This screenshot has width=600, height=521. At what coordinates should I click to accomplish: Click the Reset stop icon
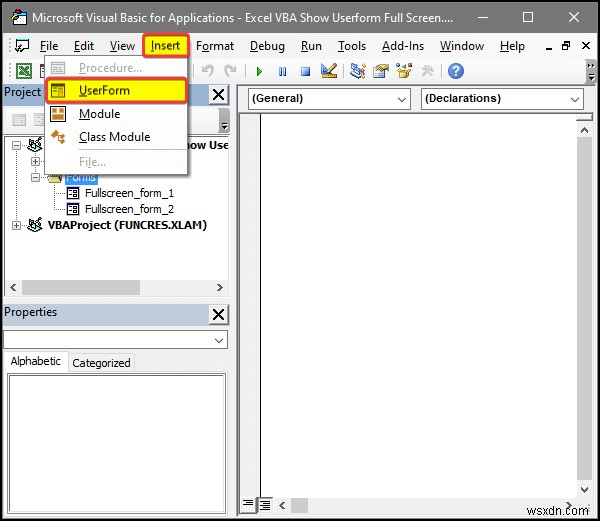point(305,72)
